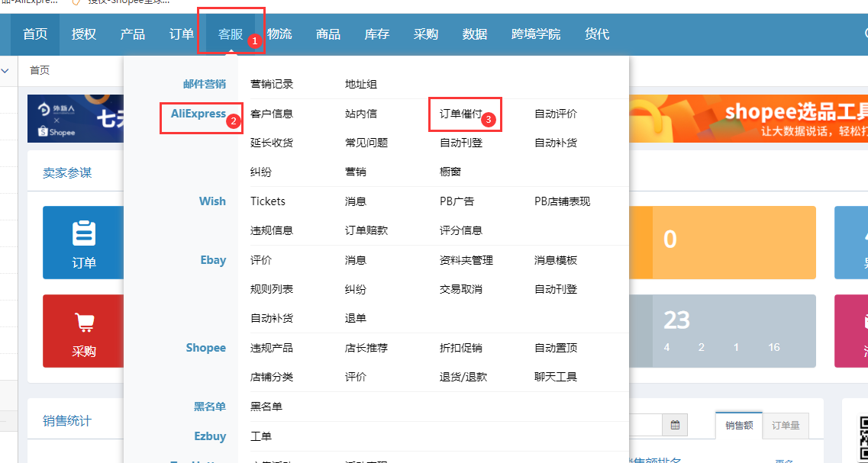
Task: Click the AliExpress category heading
Action: tap(198, 114)
